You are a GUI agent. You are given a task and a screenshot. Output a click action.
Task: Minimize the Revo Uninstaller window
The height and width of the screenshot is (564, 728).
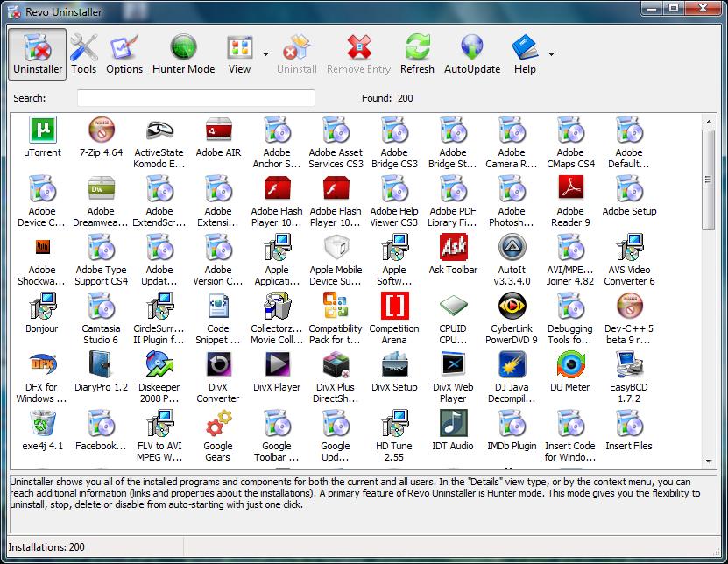(x=652, y=9)
